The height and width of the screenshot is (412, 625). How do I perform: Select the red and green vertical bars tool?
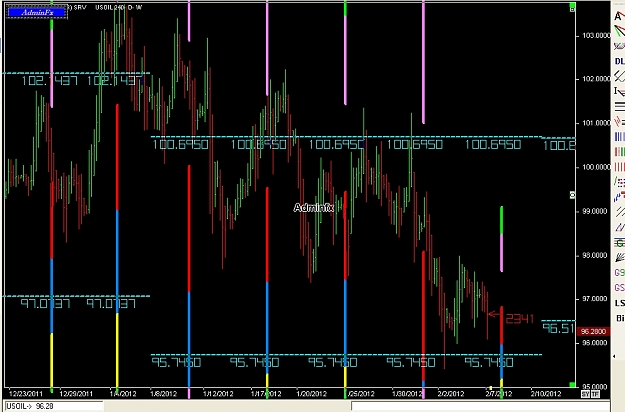619,152
